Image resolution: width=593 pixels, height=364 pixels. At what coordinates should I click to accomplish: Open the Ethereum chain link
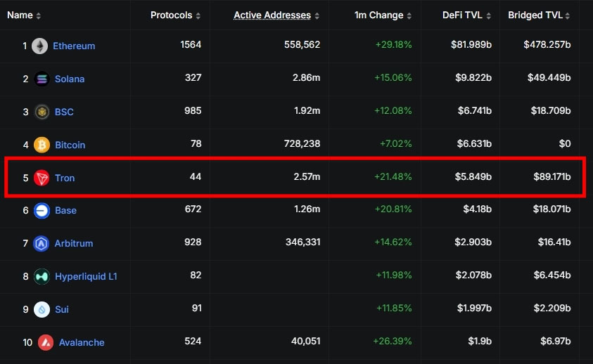tap(74, 46)
